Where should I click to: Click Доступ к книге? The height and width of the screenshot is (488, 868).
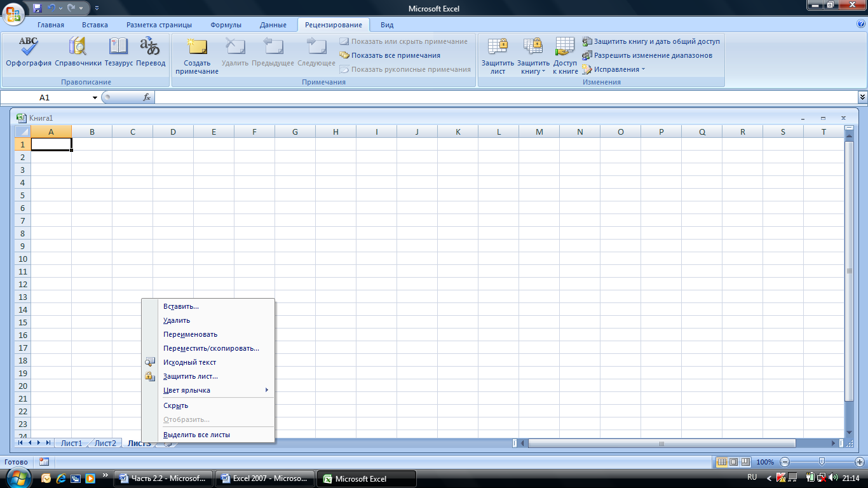pyautogui.click(x=566, y=56)
